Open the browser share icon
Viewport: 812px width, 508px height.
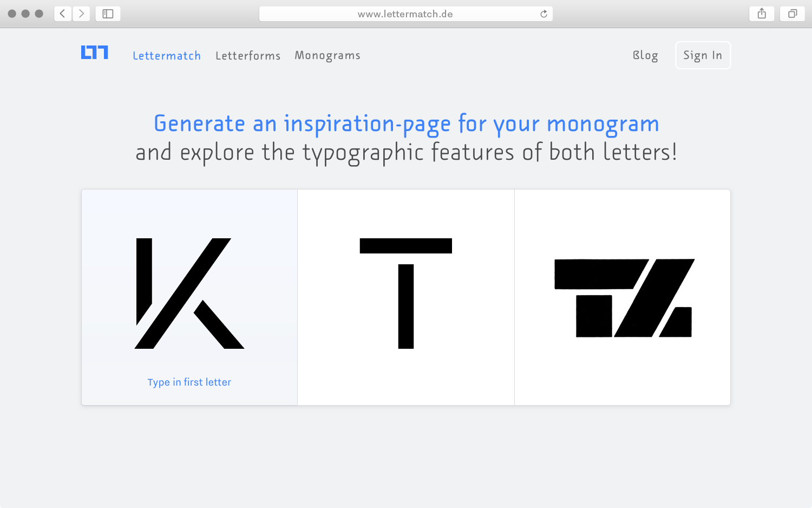(762, 14)
